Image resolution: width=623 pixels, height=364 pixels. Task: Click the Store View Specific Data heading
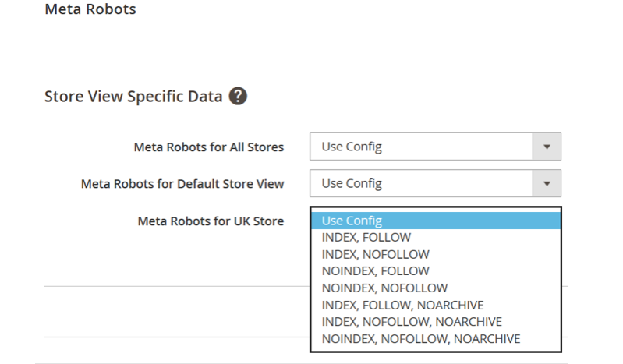point(133,97)
